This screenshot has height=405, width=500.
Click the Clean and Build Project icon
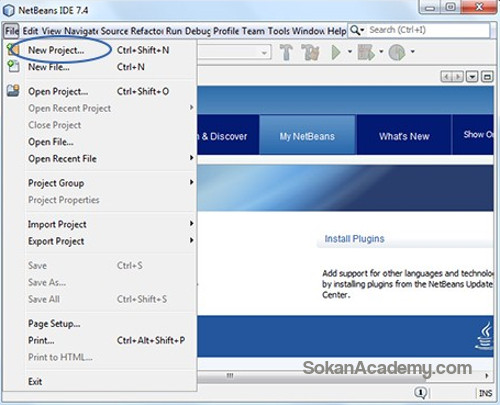tap(310, 52)
